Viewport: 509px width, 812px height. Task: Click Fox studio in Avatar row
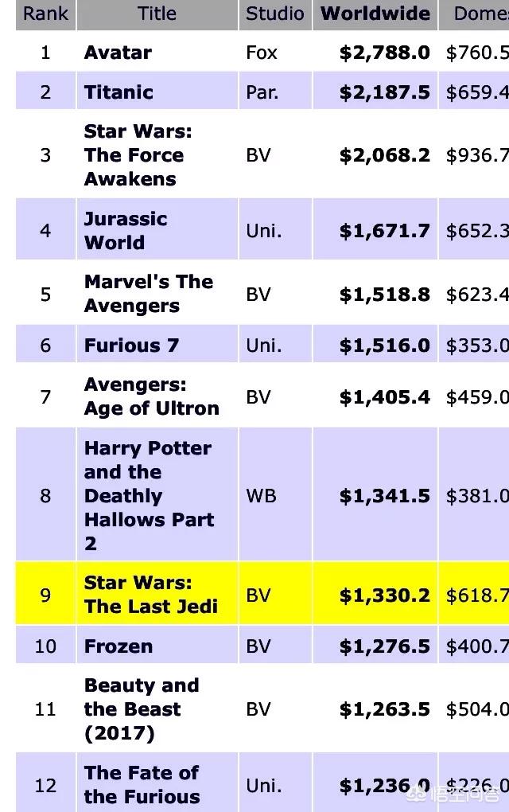(x=262, y=53)
